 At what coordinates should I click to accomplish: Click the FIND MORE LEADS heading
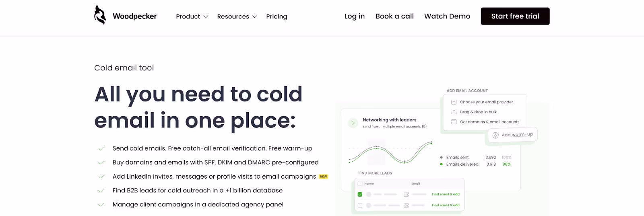[375, 173]
